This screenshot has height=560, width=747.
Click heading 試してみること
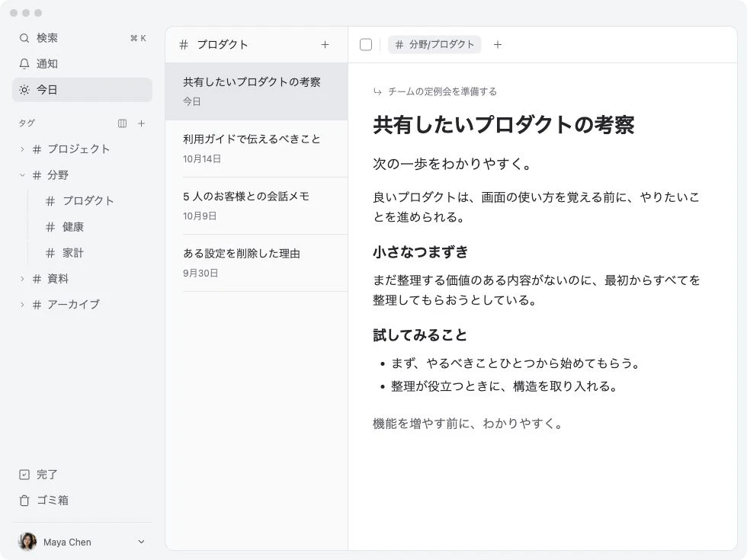[420, 334]
